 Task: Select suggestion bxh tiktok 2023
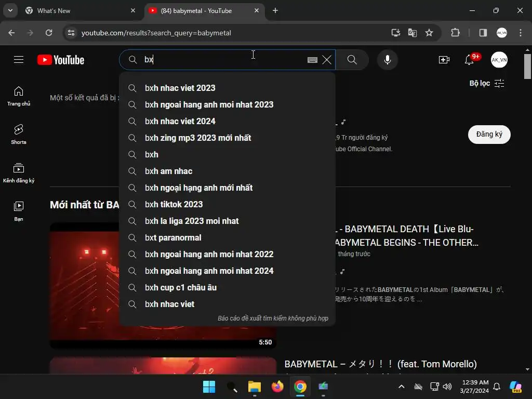pyautogui.click(x=228, y=204)
